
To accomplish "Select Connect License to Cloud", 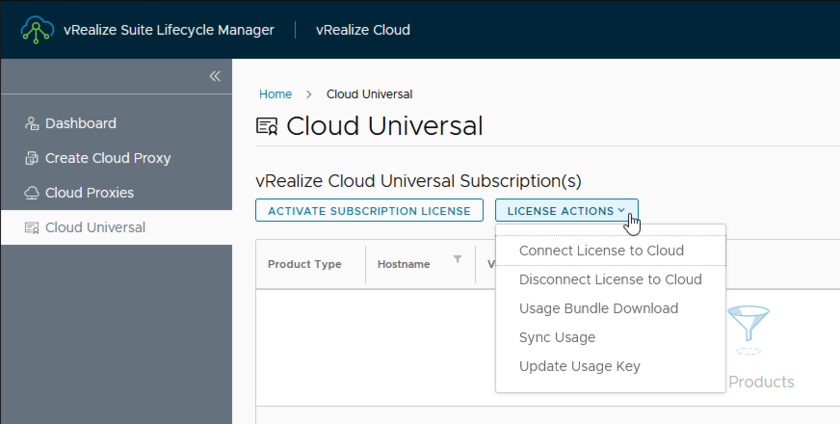I will coord(601,250).
